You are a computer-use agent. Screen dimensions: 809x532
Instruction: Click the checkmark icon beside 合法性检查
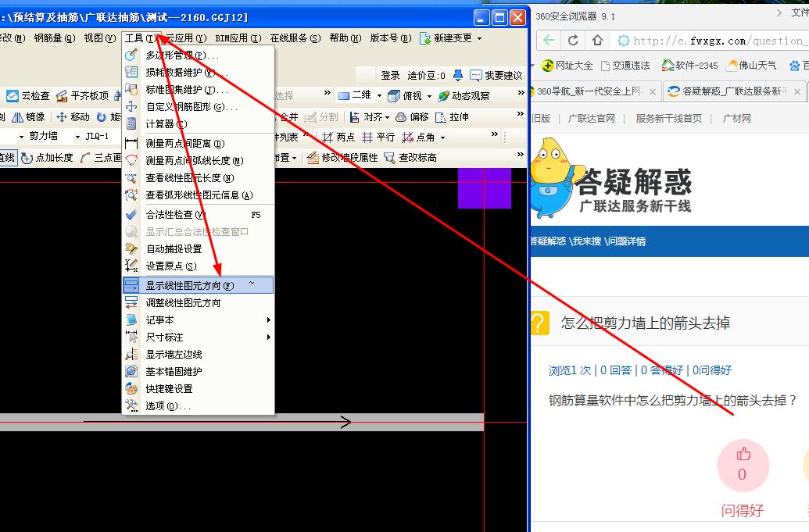click(131, 215)
